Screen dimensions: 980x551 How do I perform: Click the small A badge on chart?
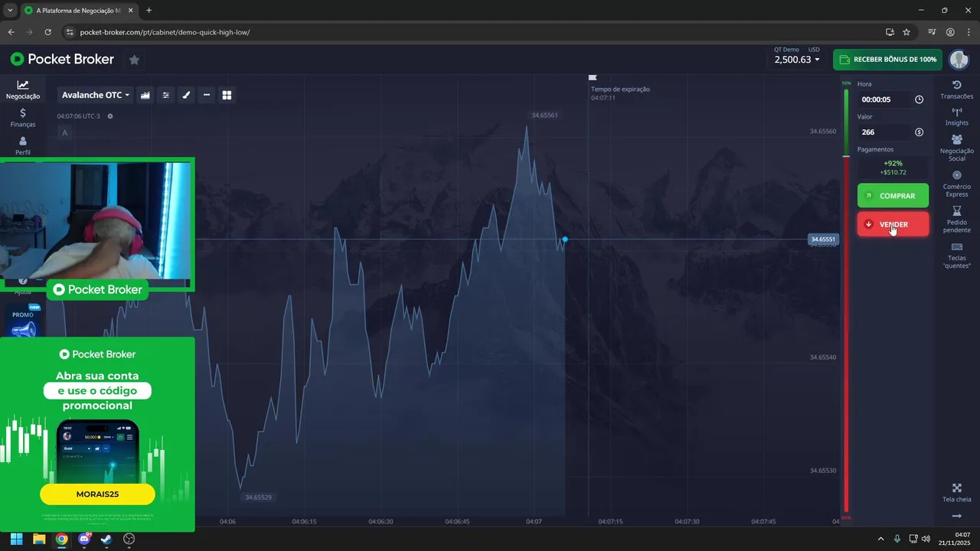coord(64,132)
